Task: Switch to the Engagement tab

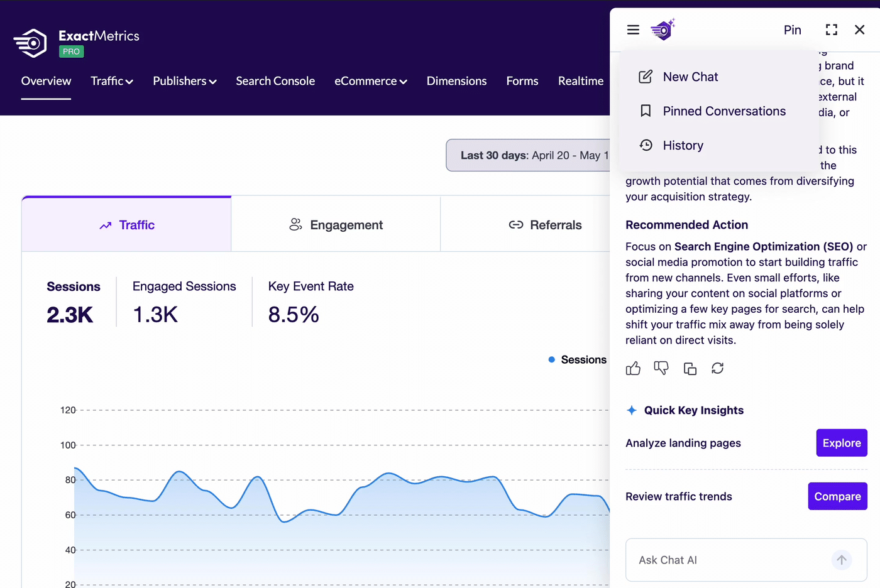Action: point(336,225)
